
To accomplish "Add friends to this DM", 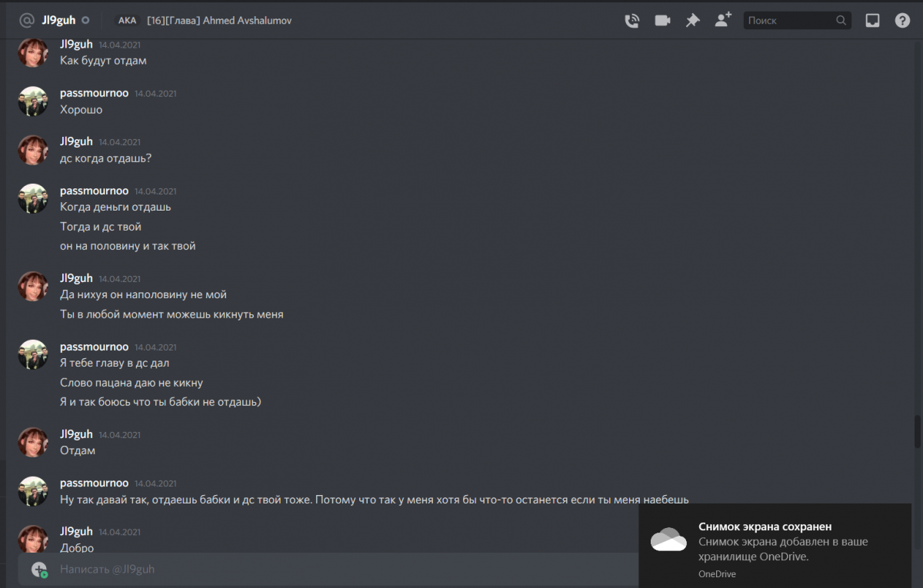I will [722, 21].
